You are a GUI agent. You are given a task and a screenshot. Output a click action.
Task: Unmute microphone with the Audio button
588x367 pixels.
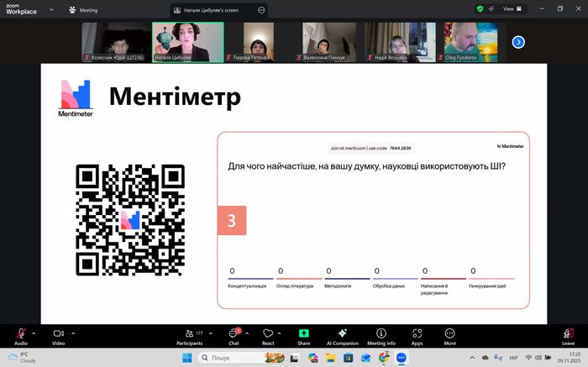click(20, 335)
